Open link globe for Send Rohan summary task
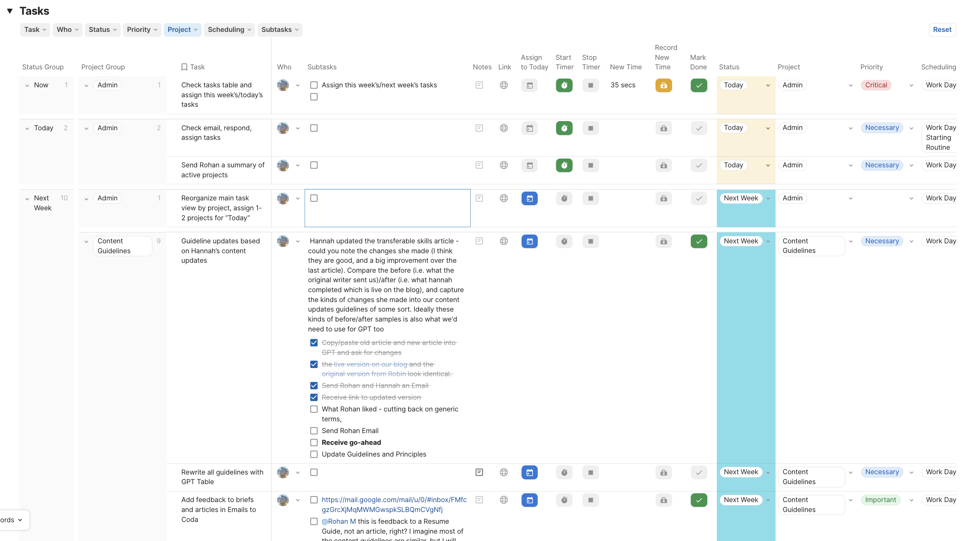The image size is (980, 541). pos(504,165)
